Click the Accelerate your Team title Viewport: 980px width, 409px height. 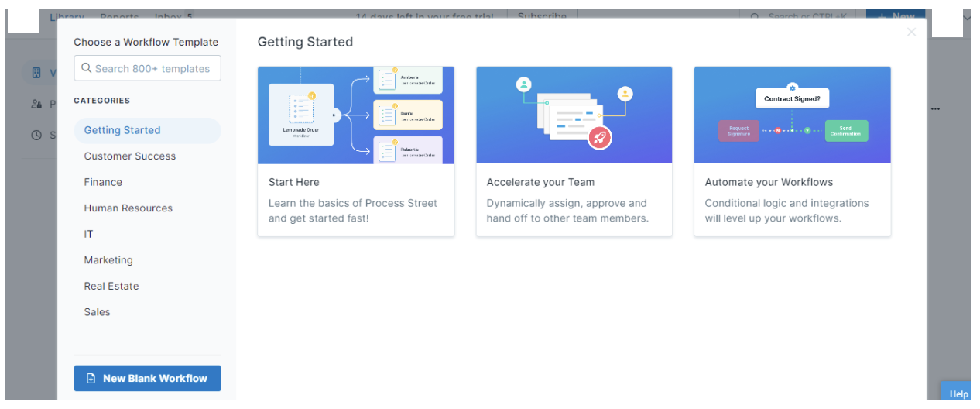pos(540,182)
